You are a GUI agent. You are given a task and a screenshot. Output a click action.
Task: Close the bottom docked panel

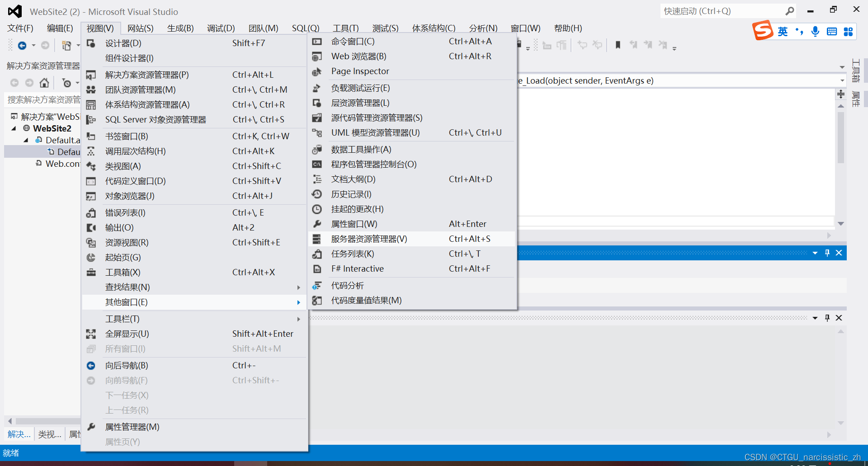pos(839,318)
